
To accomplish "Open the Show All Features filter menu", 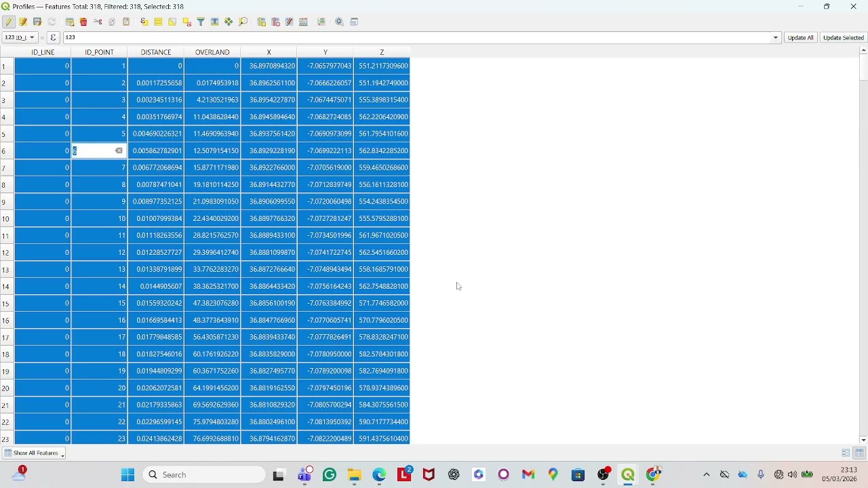I will pos(34,453).
